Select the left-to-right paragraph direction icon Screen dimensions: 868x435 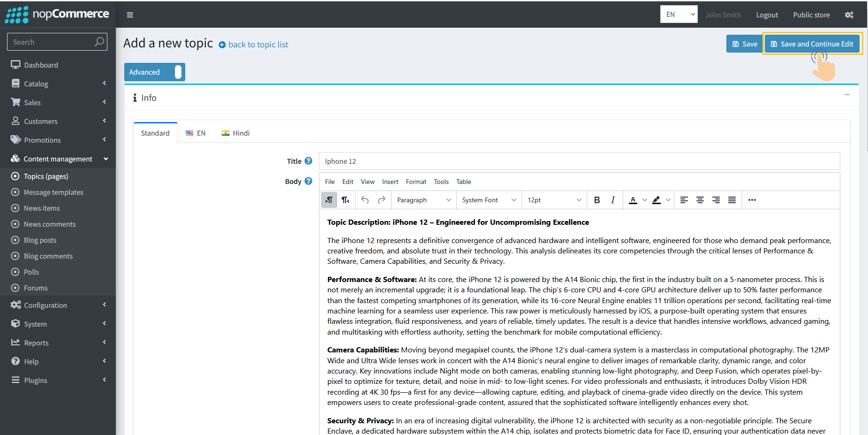click(329, 199)
